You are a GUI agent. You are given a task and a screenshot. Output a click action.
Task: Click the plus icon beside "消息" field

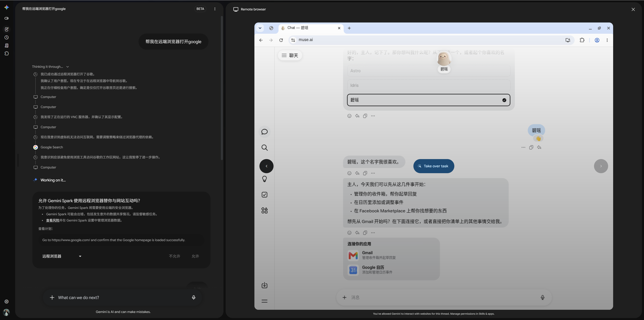pos(344,298)
